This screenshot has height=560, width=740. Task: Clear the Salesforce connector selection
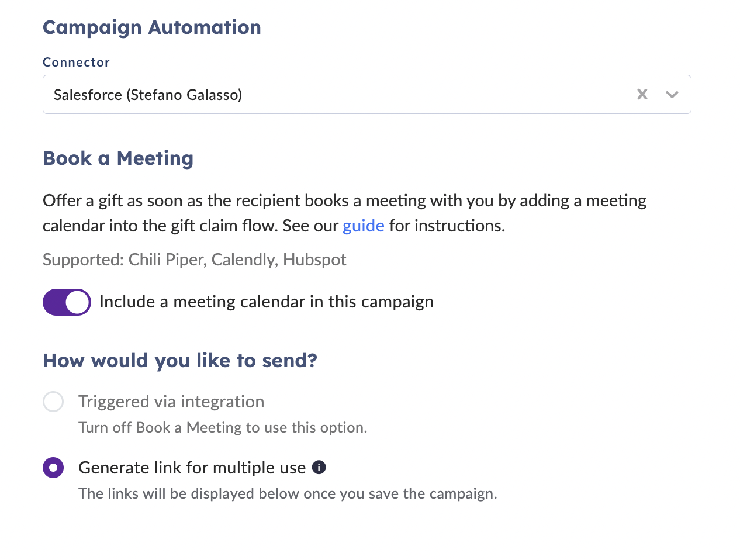point(642,94)
